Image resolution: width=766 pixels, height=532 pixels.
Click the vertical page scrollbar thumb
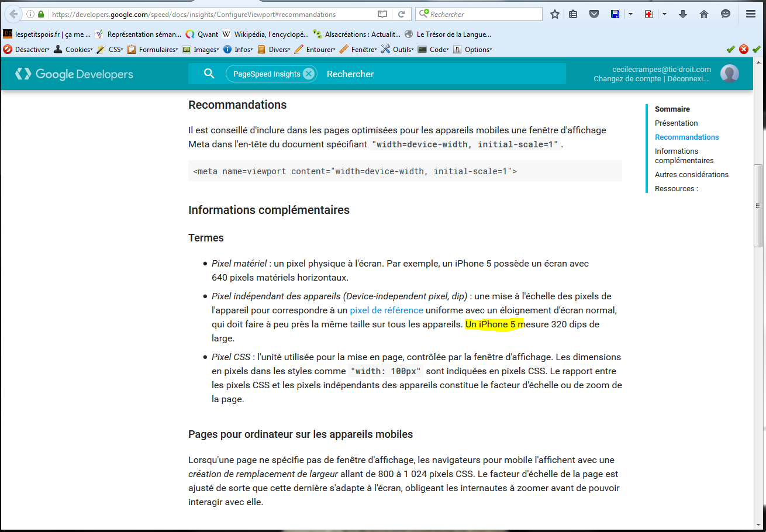[x=758, y=206]
